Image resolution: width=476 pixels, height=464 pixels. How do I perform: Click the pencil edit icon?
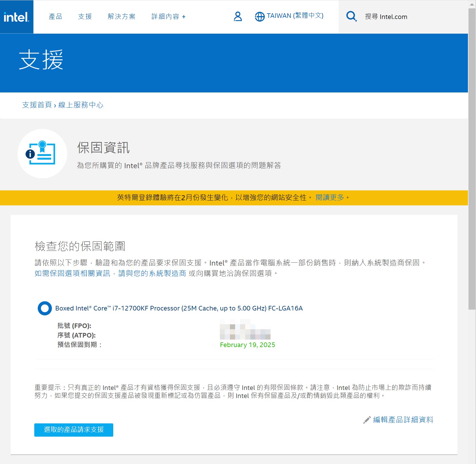point(367,420)
